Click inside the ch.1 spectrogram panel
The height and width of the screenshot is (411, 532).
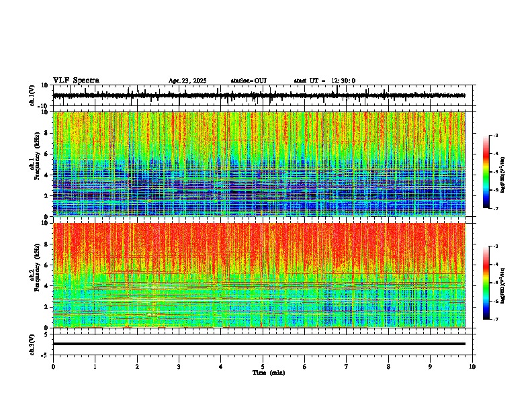click(259, 164)
